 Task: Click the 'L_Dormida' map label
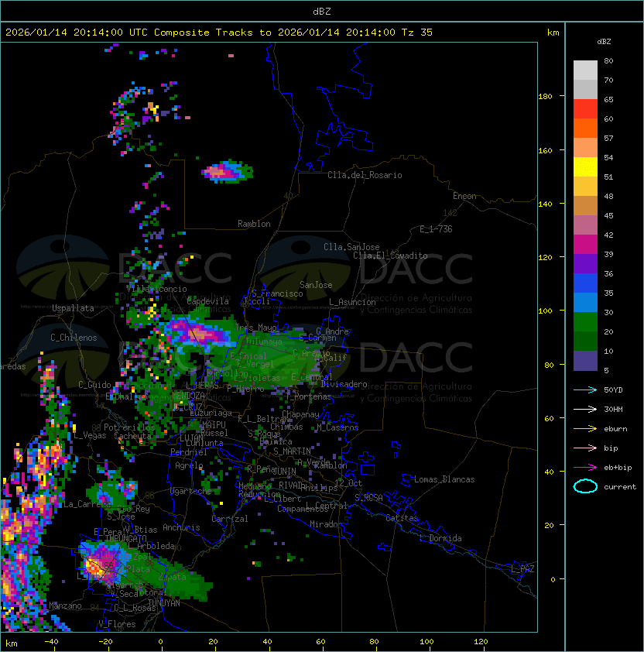(x=440, y=538)
